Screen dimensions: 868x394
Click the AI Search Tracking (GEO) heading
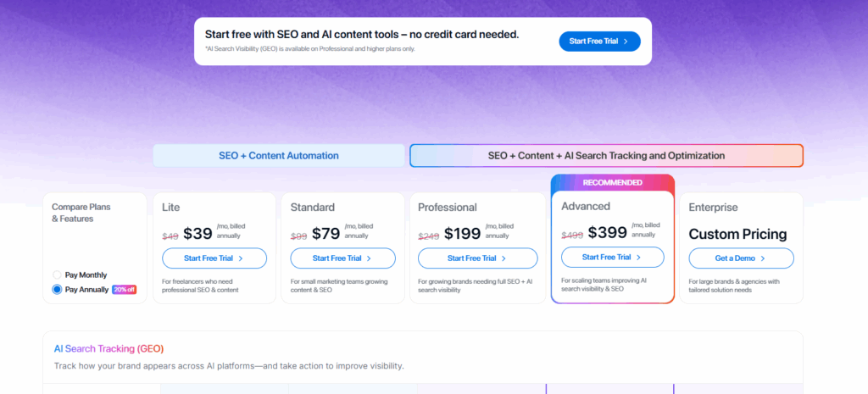pos(108,348)
